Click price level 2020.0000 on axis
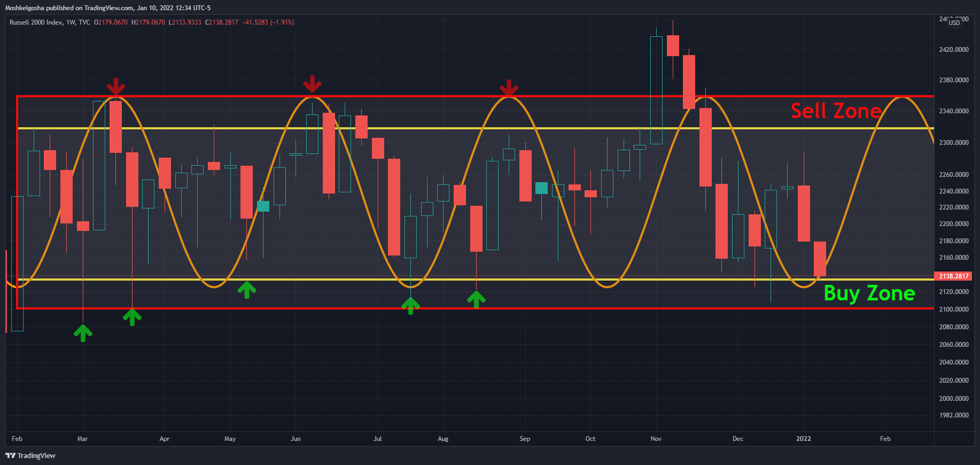The height and width of the screenshot is (465, 980). [954, 381]
